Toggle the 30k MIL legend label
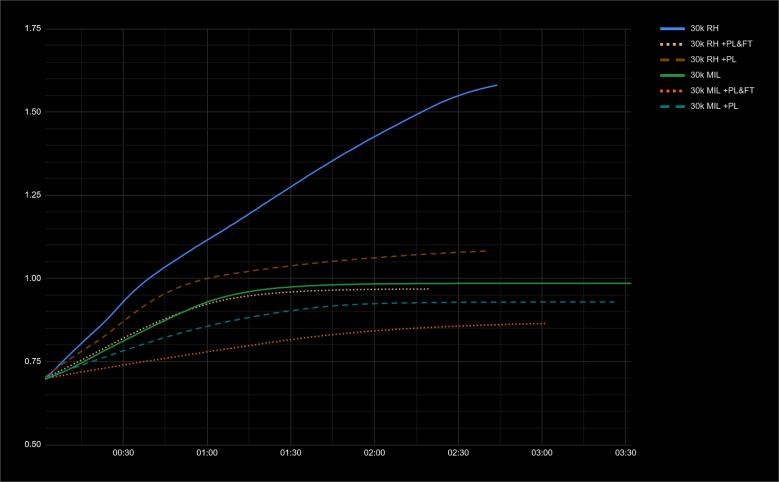 (x=705, y=75)
